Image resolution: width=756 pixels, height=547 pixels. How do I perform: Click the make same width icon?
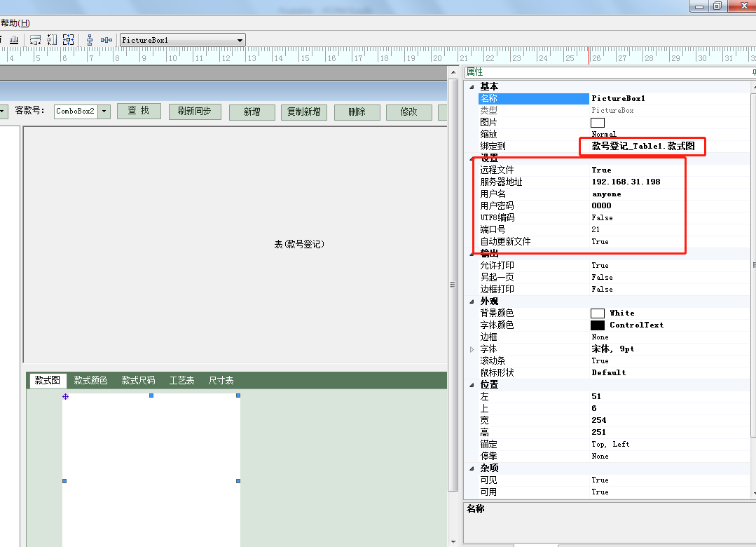click(x=35, y=40)
